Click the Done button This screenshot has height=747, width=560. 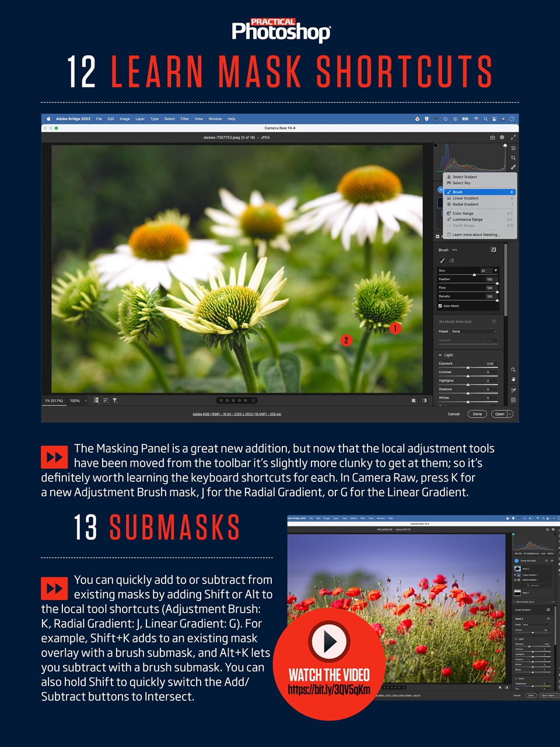[x=478, y=414]
